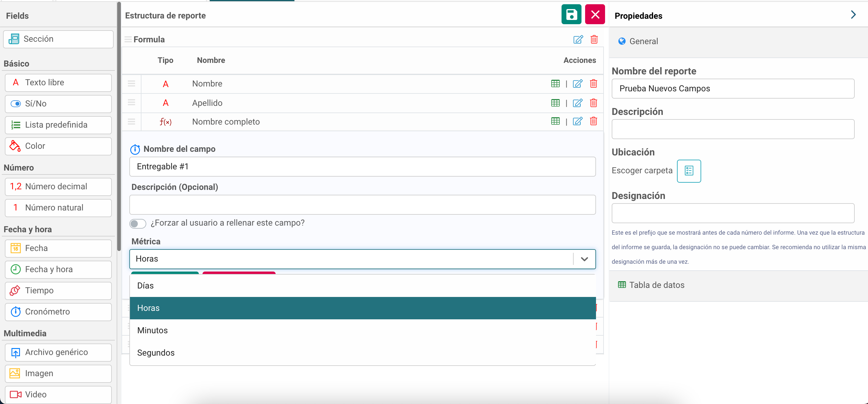Delete the Apellido field row

(x=593, y=103)
